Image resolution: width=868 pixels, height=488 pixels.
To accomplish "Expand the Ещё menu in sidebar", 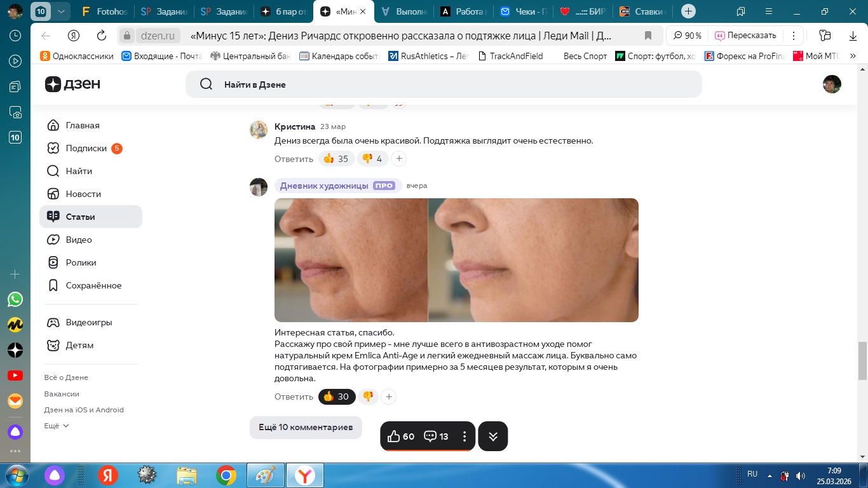I will pos(57,426).
